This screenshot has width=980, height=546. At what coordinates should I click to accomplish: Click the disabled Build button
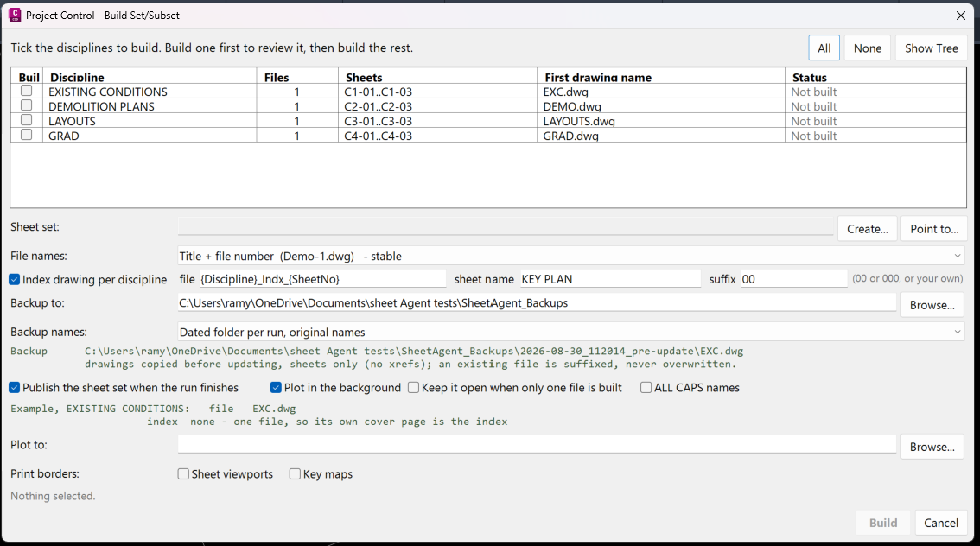point(883,523)
